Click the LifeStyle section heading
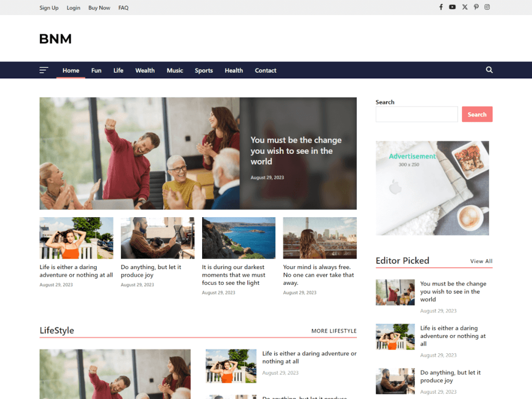The image size is (532, 399). coord(57,330)
